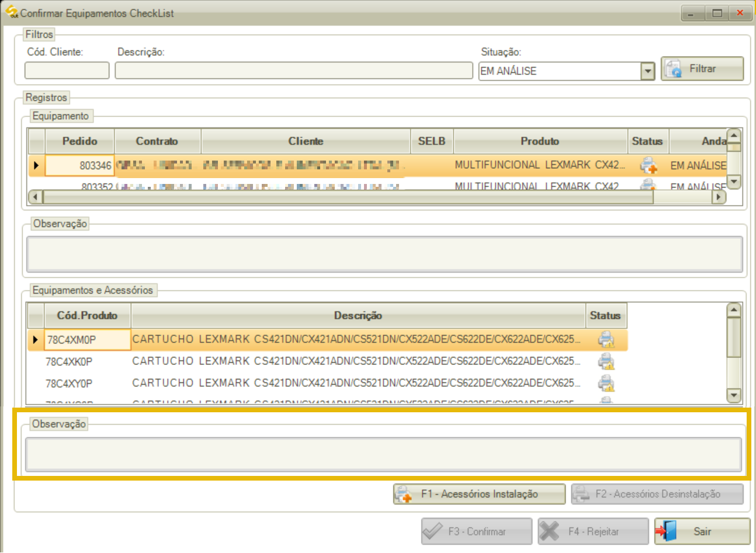Click equipment grid horizontal scroll left arrow
This screenshot has width=756, height=553.
(x=36, y=197)
